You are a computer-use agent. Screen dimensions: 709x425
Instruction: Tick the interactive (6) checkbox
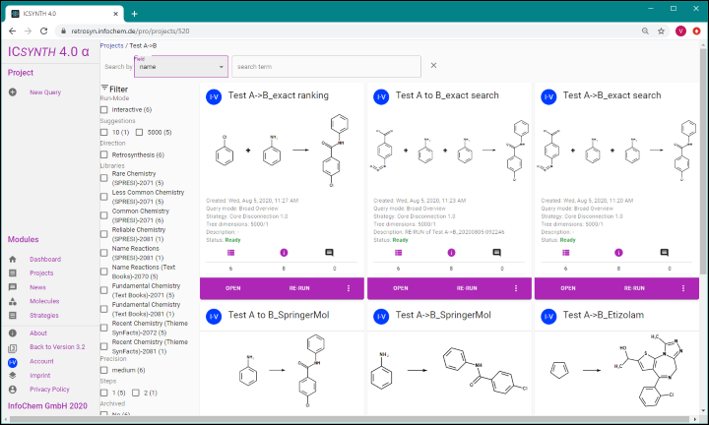(104, 110)
